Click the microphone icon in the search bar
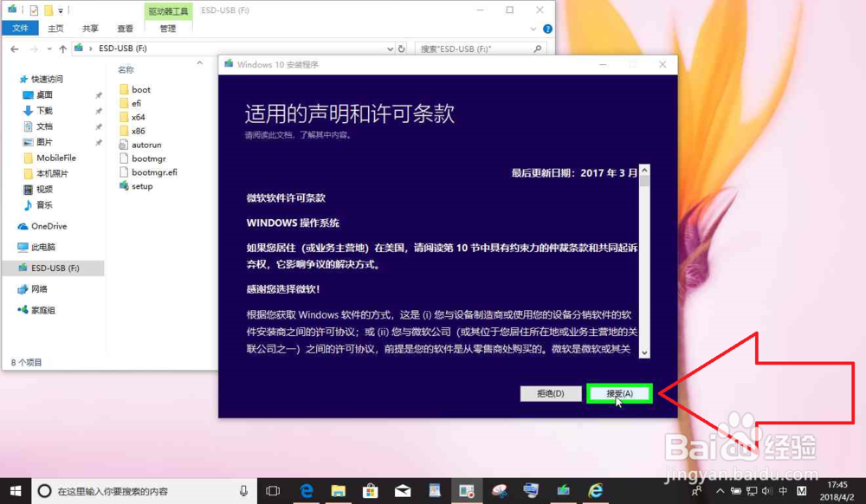Screen dimensions: 866x504 click(x=242, y=491)
